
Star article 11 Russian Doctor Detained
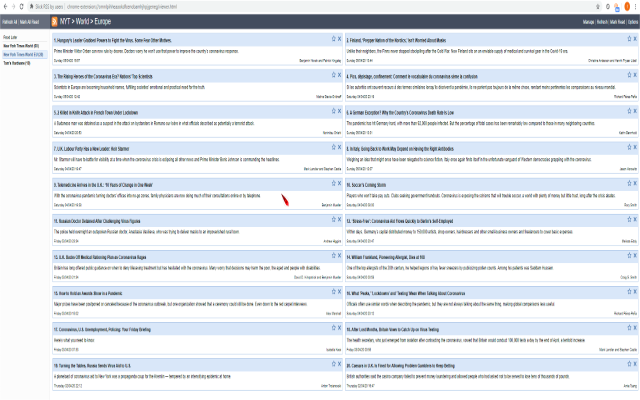(x=333, y=219)
